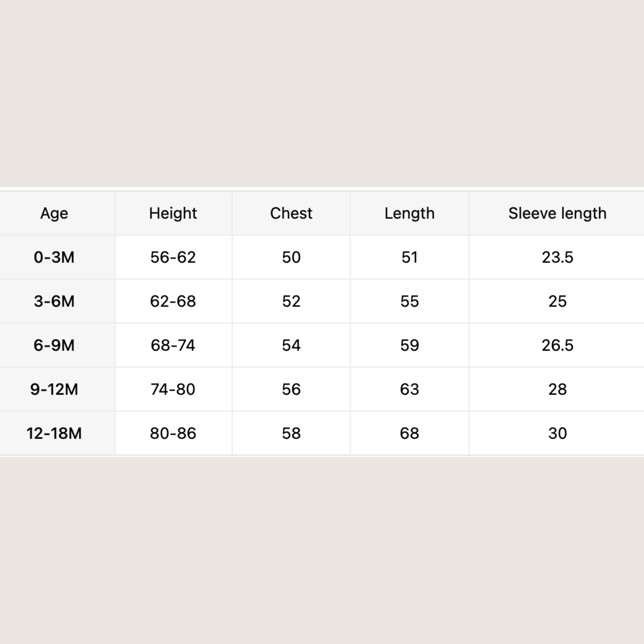The height and width of the screenshot is (644, 644).
Task: Click the chest value 54 cell
Action: click(291, 345)
